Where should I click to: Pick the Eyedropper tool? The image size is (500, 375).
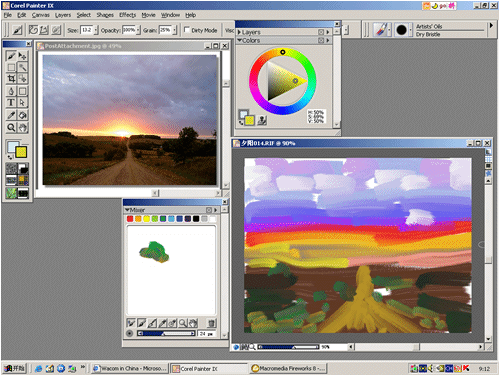pyautogui.click(x=11, y=115)
